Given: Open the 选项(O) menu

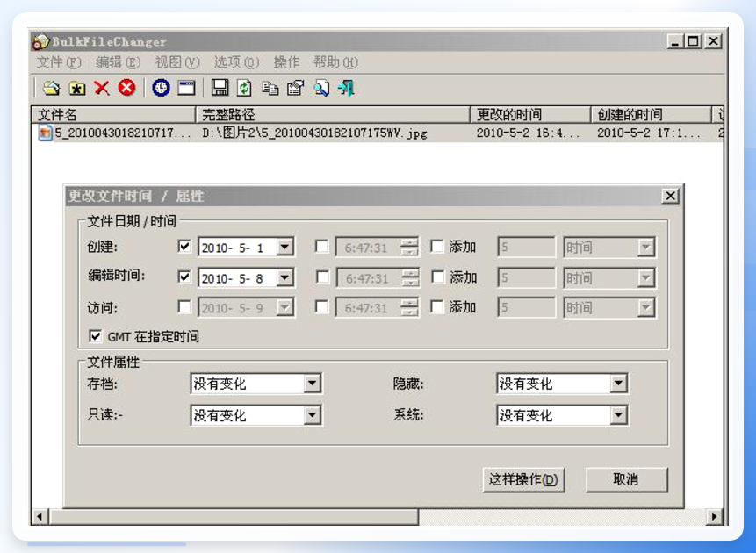Looking at the screenshot, I should (x=237, y=62).
